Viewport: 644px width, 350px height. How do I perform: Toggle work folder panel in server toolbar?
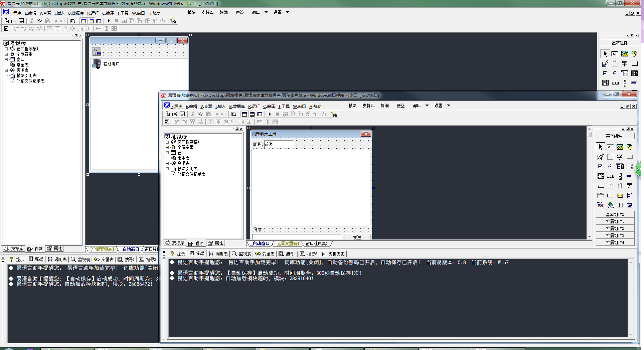[84, 21]
